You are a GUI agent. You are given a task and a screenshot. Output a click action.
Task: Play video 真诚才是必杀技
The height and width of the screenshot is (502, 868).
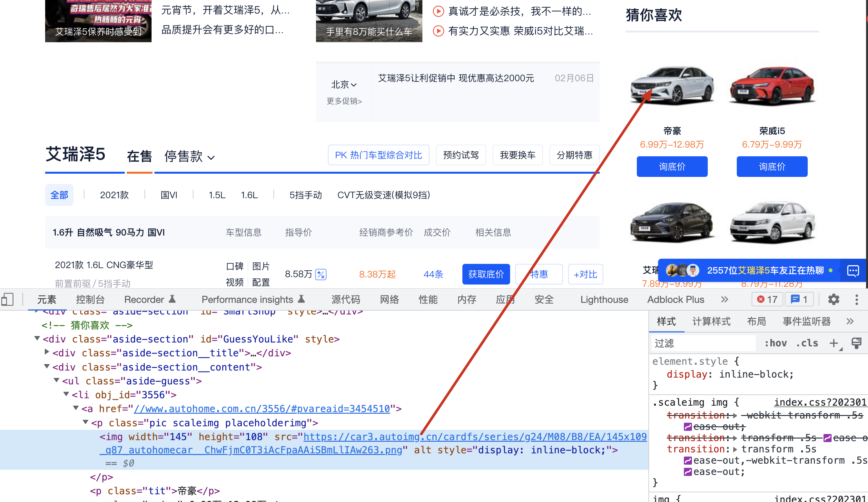pyautogui.click(x=438, y=11)
